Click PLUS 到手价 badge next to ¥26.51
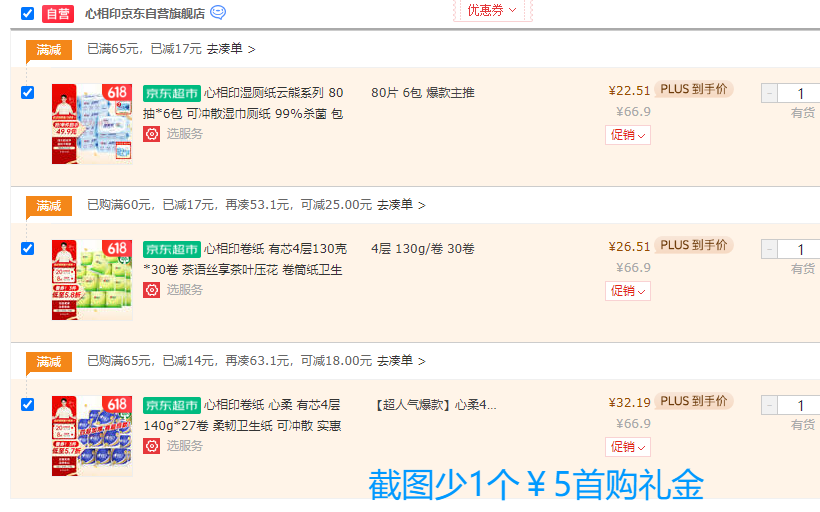Screen dimensions: 820x512 coord(693,245)
